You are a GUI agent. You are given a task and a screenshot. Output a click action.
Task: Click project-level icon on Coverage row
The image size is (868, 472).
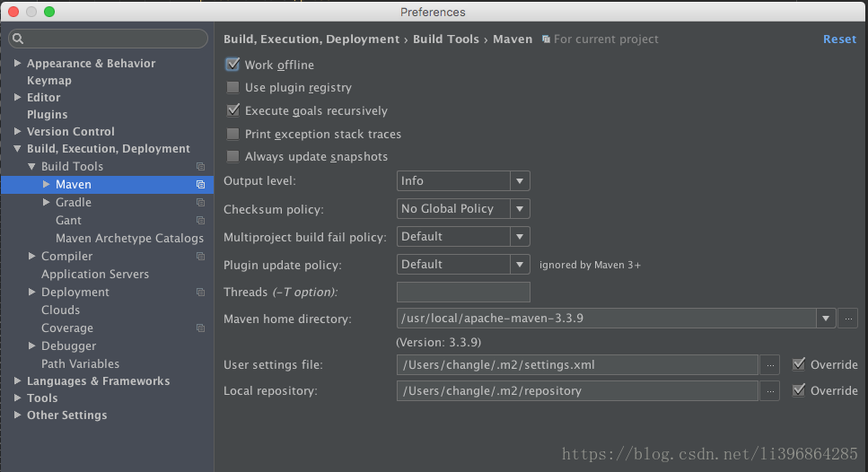[200, 328]
